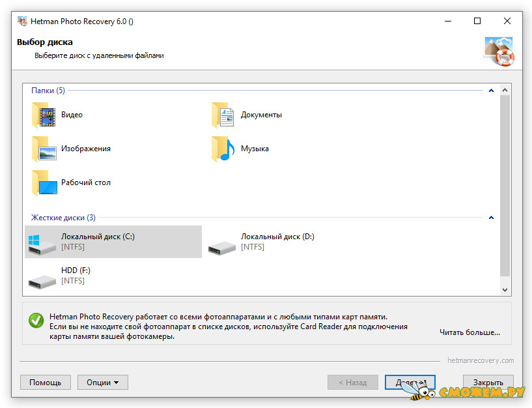Screen dimensions: 532x408
Task: Select the drive icon of Локальный диск (D:)
Action: [221, 248]
